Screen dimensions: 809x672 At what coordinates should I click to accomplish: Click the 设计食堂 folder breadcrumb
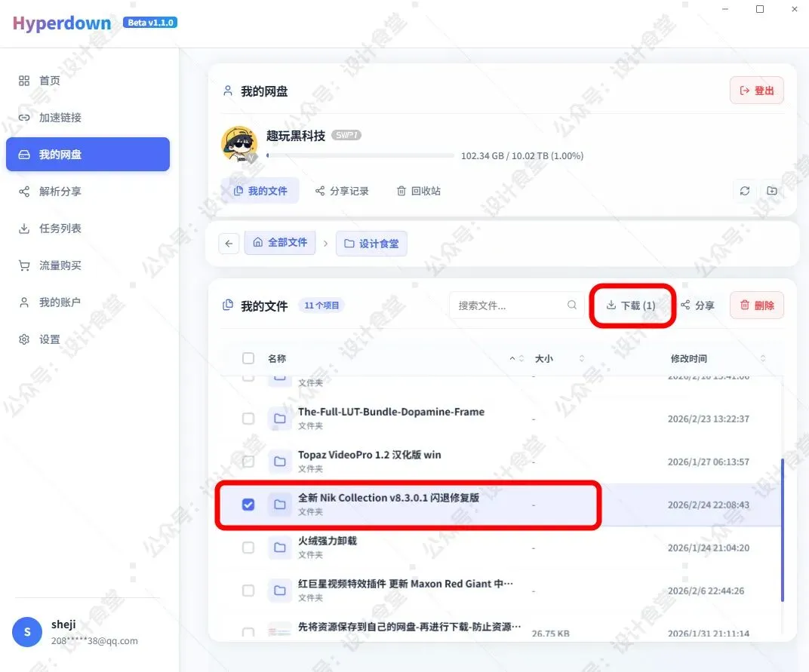click(371, 244)
